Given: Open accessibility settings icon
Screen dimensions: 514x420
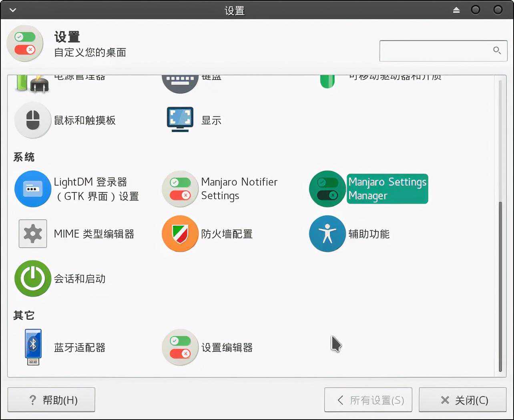Looking at the screenshot, I should (x=327, y=234).
